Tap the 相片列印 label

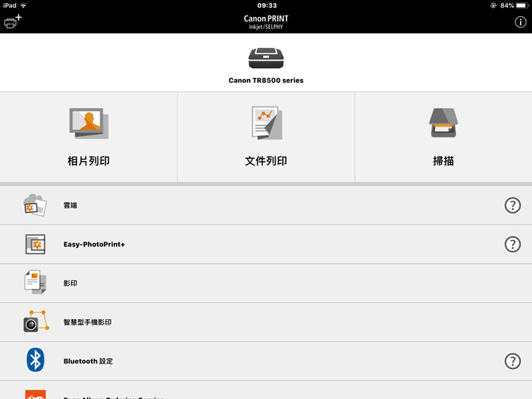[x=89, y=161]
